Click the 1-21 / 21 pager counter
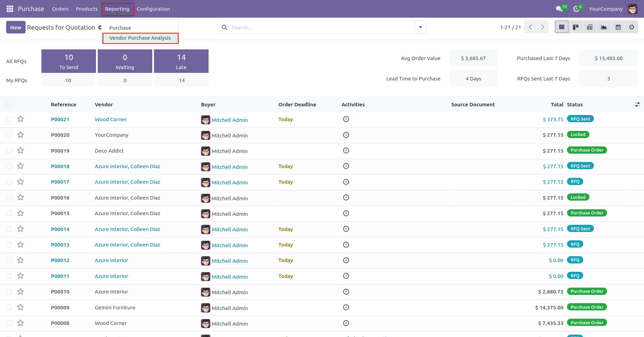644x337 pixels. point(510,27)
